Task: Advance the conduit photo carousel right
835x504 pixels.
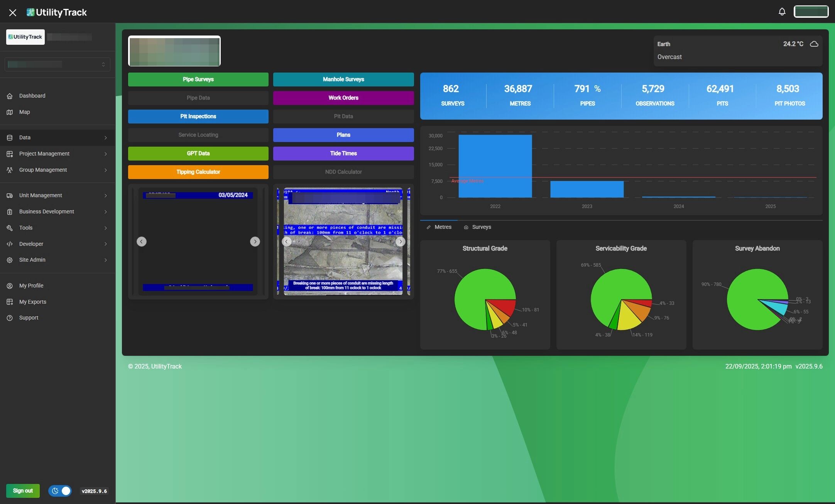Action: [400, 242]
